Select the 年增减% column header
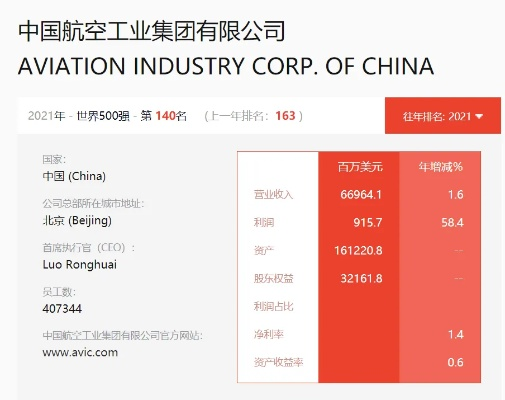505x400 pixels. pos(441,166)
